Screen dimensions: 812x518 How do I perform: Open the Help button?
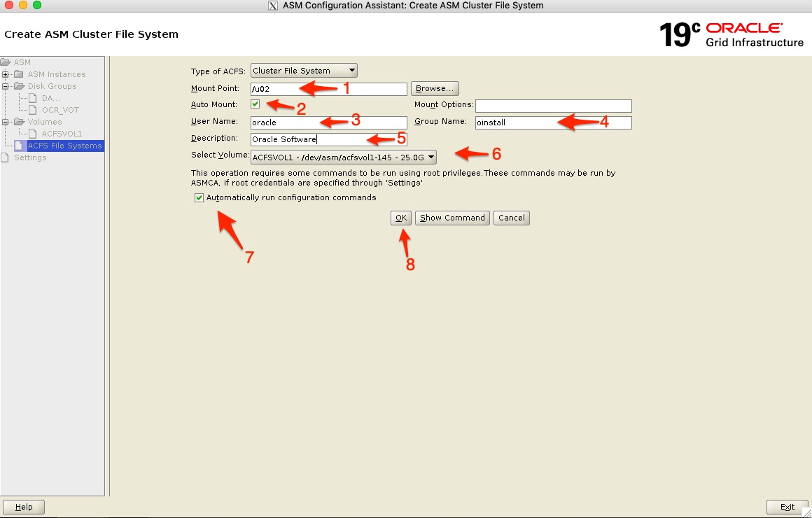pos(24,507)
